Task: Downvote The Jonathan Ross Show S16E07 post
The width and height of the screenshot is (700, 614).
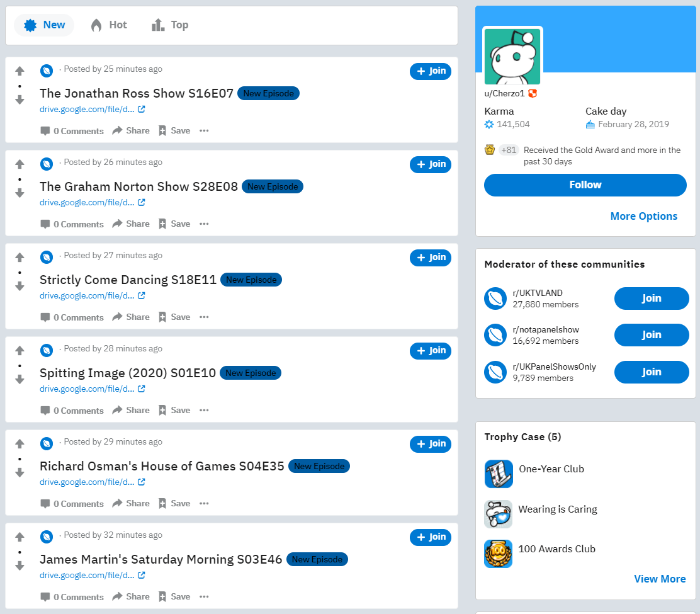Action: click(x=20, y=99)
